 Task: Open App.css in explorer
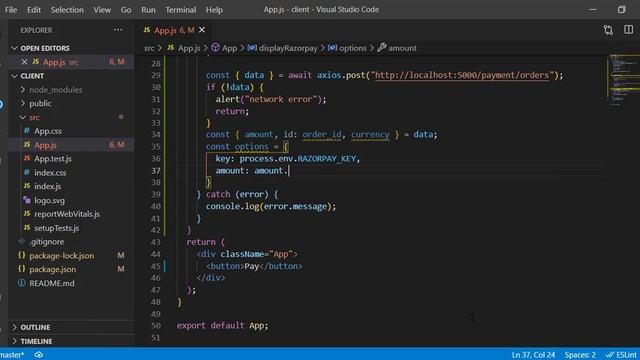(x=48, y=131)
